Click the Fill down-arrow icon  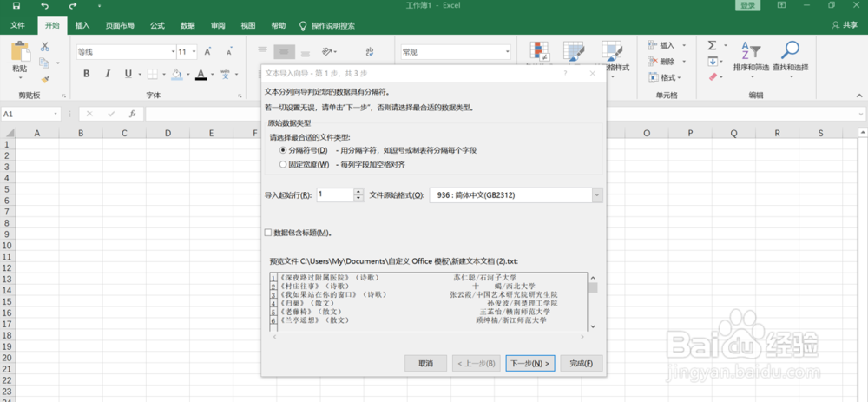[x=713, y=62]
